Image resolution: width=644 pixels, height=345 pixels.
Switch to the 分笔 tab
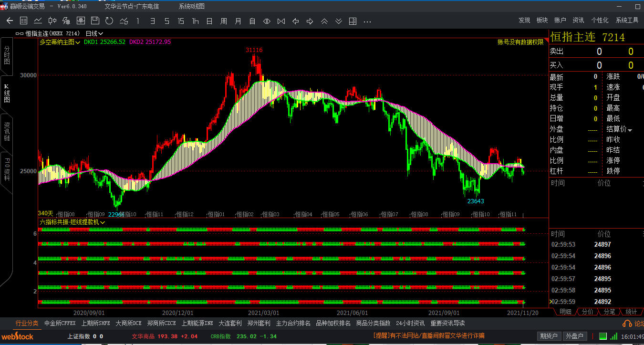[x=609, y=312]
